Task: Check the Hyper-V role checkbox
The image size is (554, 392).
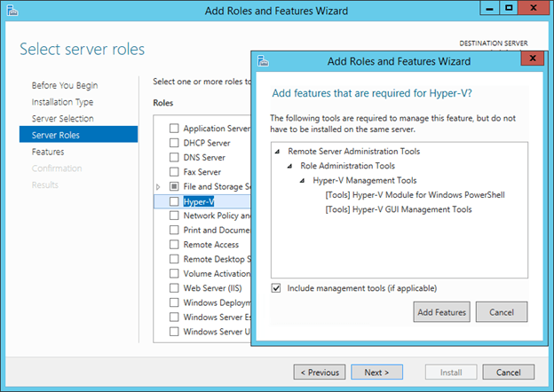Action: point(174,202)
